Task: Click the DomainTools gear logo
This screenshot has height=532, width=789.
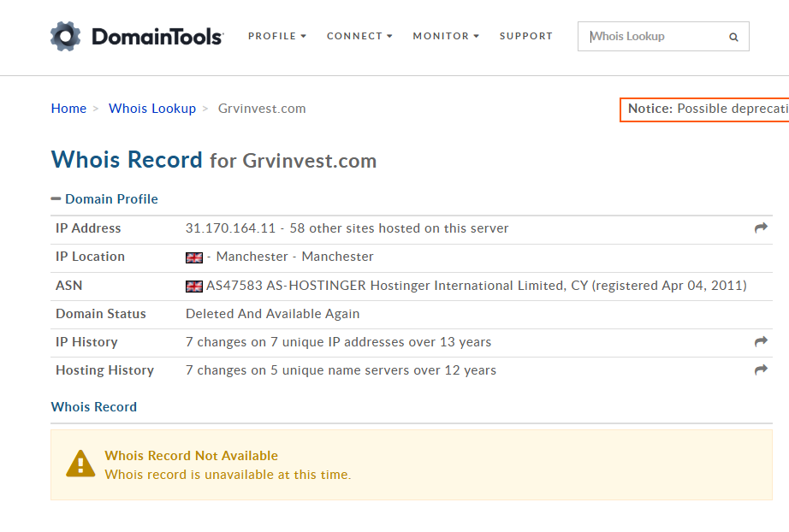Action: click(x=65, y=36)
